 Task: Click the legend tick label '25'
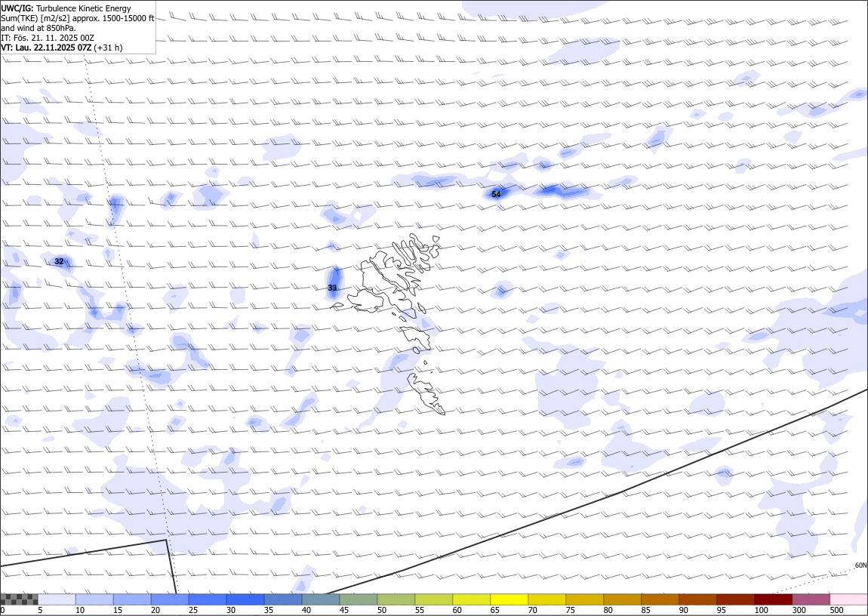(x=193, y=610)
